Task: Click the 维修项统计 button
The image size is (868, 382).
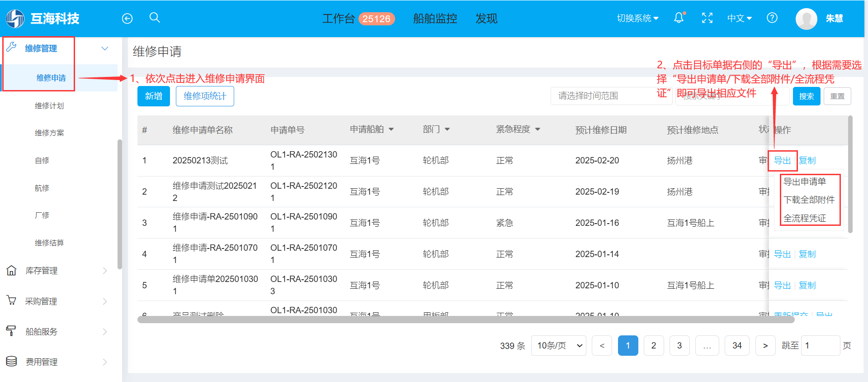Action: point(205,96)
